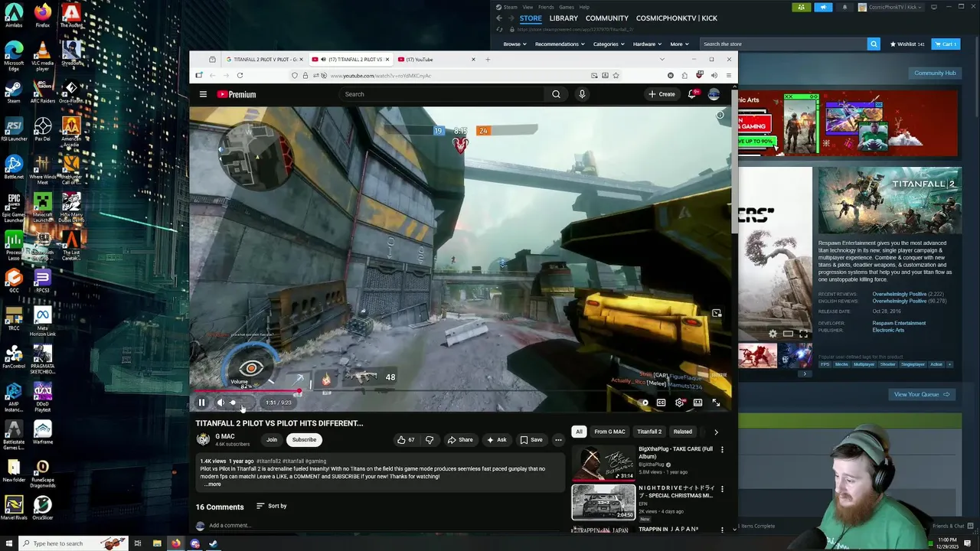Open the browser extensions puzzle icon
980x551 pixels.
coord(684,76)
